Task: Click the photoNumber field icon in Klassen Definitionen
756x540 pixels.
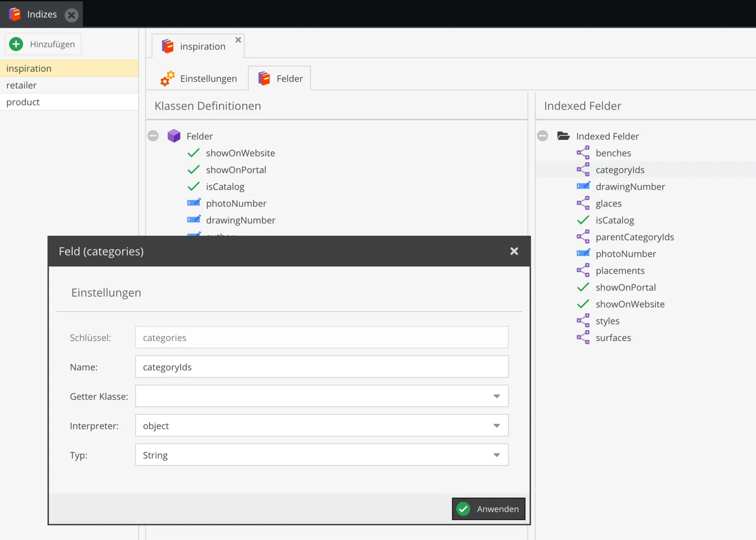Action: click(194, 203)
